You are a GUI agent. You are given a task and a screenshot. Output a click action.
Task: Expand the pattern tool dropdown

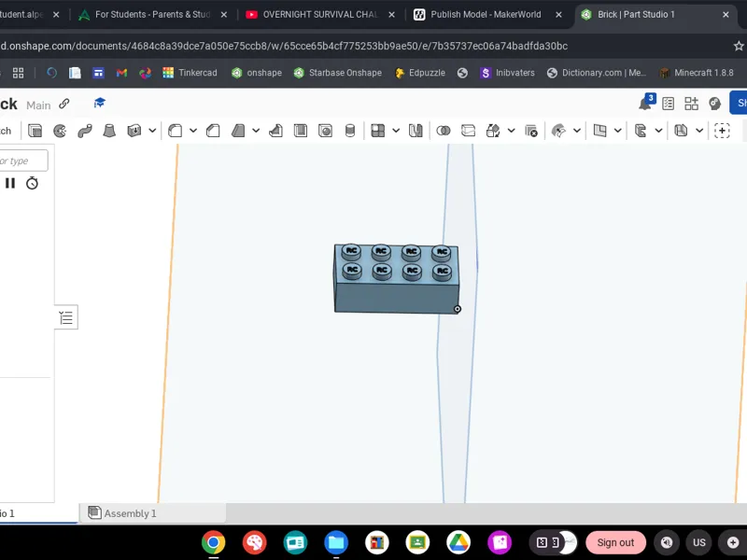[x=396, y=131]
